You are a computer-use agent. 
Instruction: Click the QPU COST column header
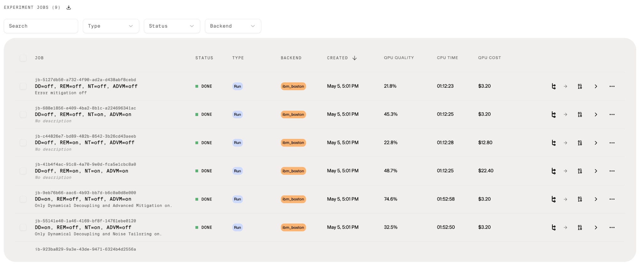(x=490, y=58)
